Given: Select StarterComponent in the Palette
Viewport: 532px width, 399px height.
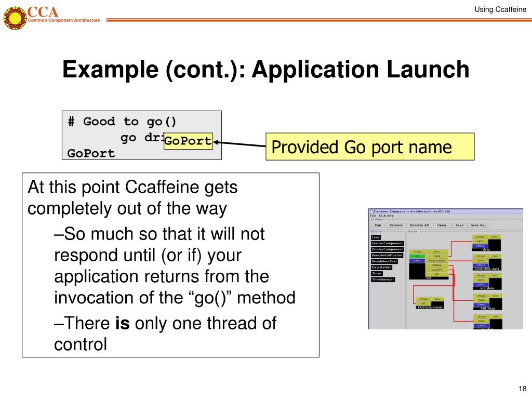Looking at the screenshot, I should tap(388, 243).
